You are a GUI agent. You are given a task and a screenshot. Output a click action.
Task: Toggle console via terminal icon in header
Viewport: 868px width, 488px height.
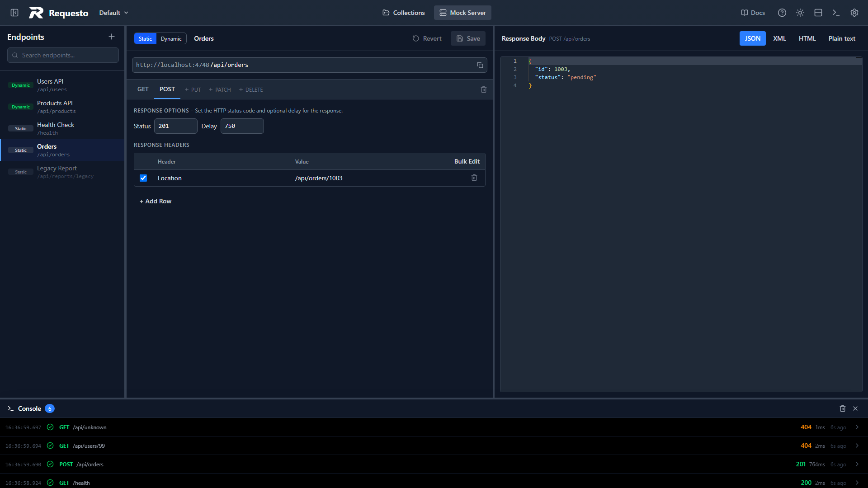coord(836,13)
